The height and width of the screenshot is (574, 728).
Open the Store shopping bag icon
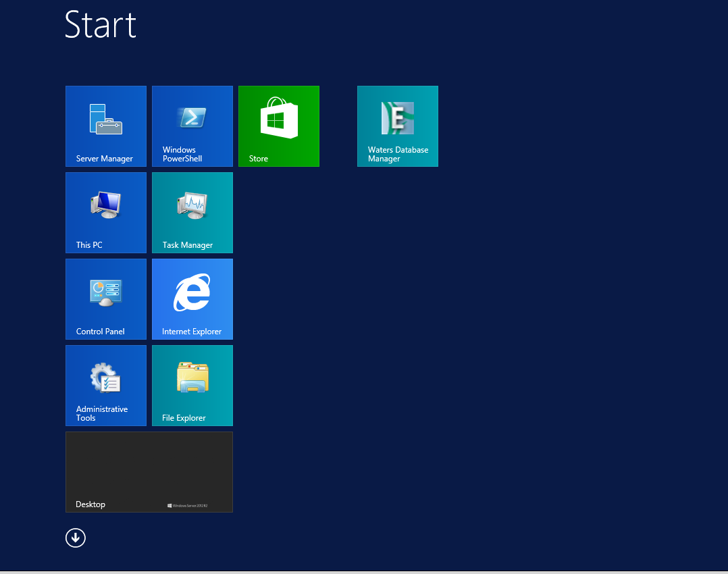279,118
